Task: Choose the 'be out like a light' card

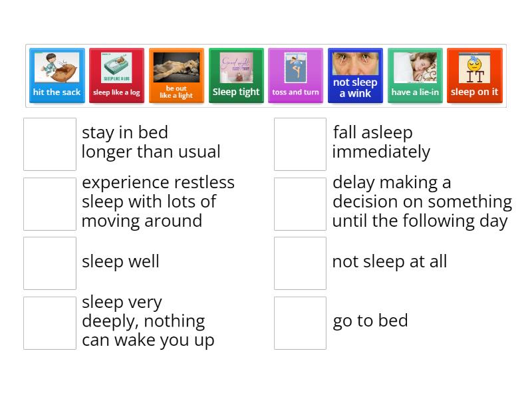Action: click(176, 75)
